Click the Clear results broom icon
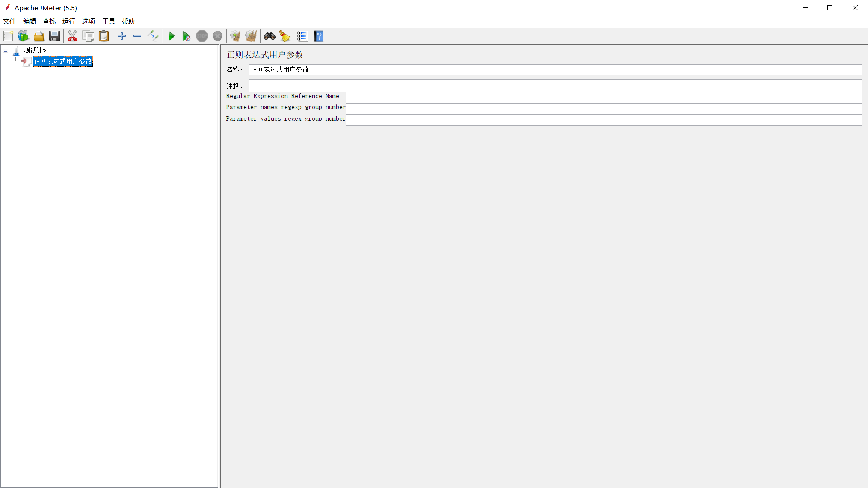The height and width of the screenshot is (488, 868). coord(235,36)
